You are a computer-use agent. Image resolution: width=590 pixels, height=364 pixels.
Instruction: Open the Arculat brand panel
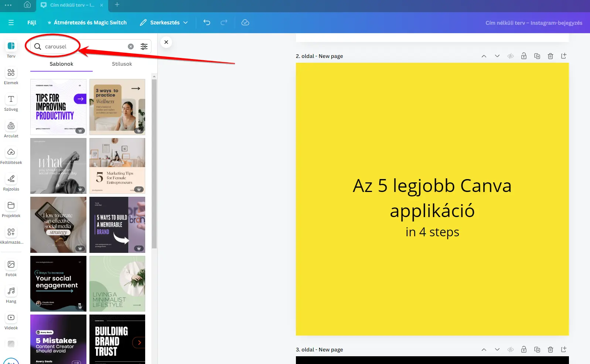11,129
